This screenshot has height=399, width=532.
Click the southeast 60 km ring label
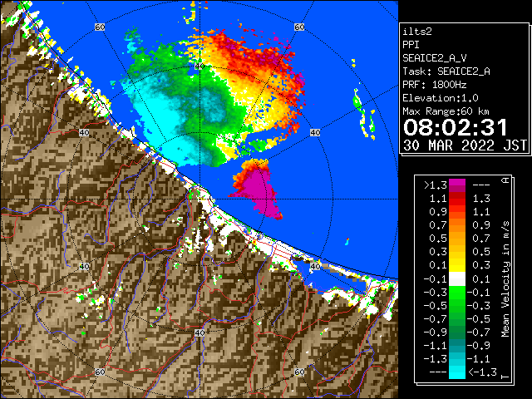[x=299, y=372]
